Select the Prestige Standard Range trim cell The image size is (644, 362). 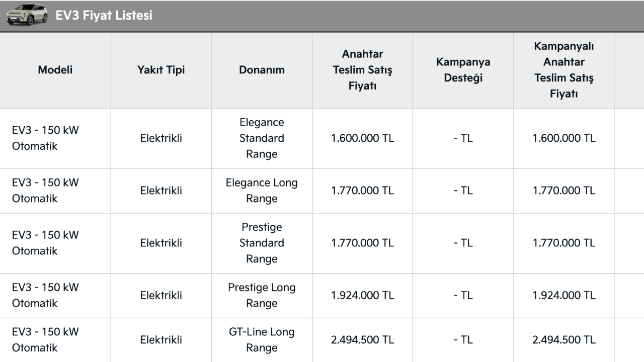tap(262, 243)
